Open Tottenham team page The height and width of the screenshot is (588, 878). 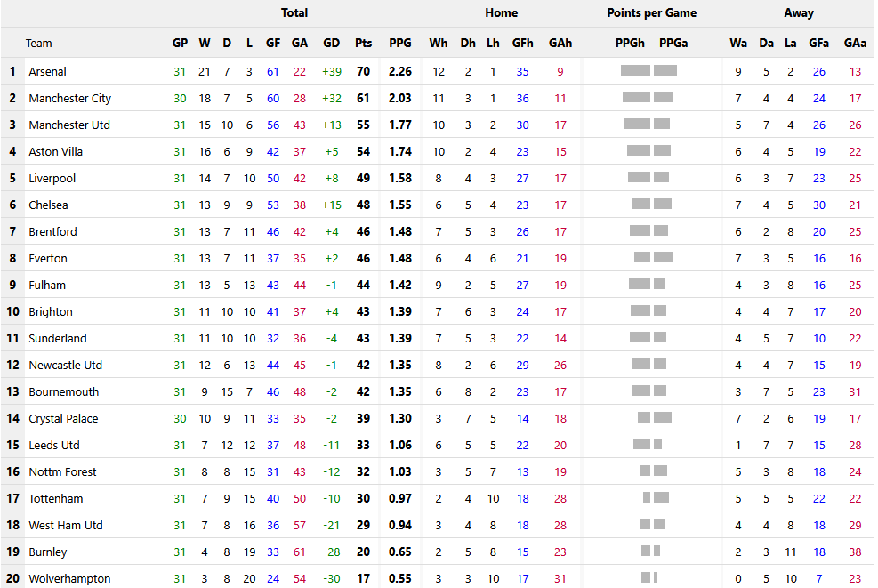tap(58, 498)
